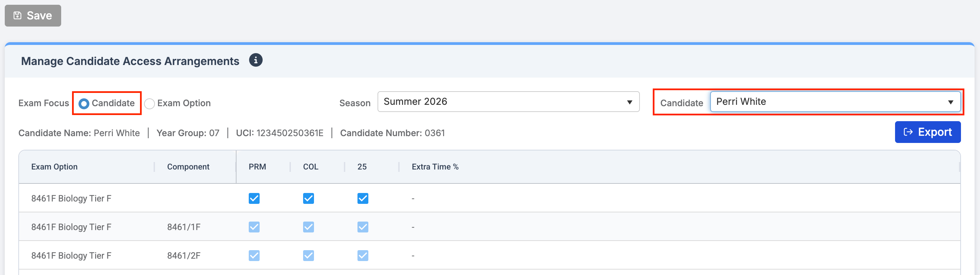Uncheck COL for 8461F Biology main row

click(x=309, y=198)
